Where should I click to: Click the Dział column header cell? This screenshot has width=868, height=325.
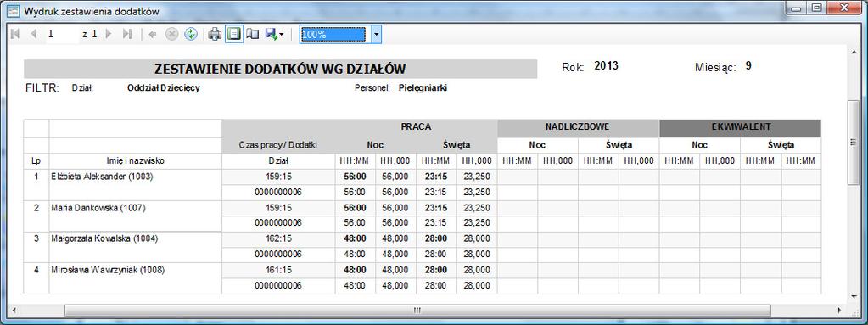(x=278, y=161)
